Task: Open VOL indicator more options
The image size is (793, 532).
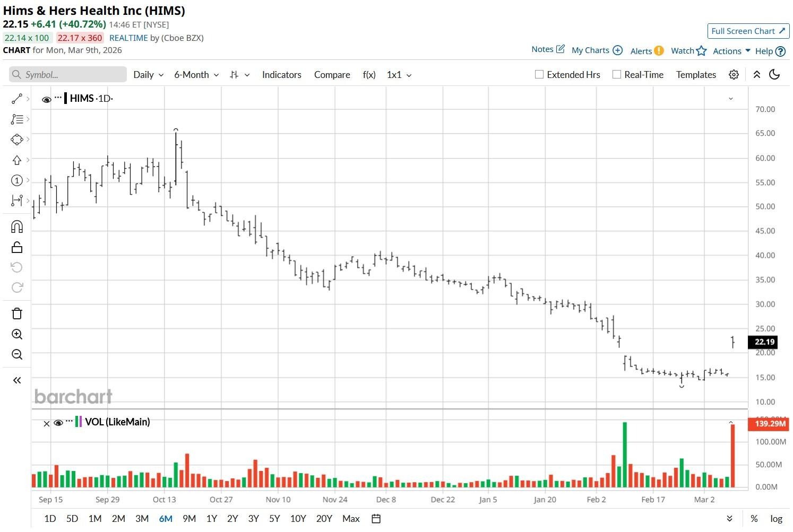Action: coord(70,421)
